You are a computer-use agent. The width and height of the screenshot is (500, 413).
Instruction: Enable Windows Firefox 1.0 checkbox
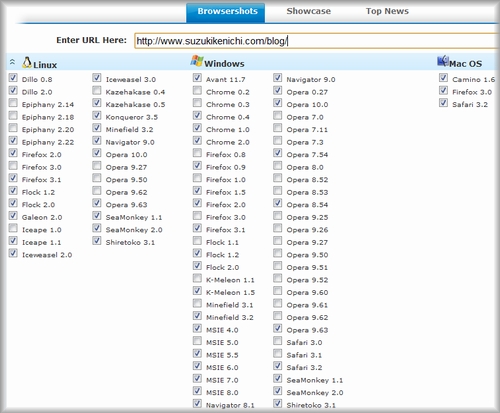point(197,178)
